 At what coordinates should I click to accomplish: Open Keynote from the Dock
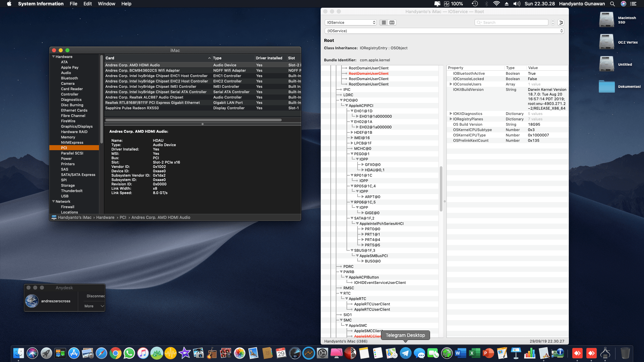[516, 354]
